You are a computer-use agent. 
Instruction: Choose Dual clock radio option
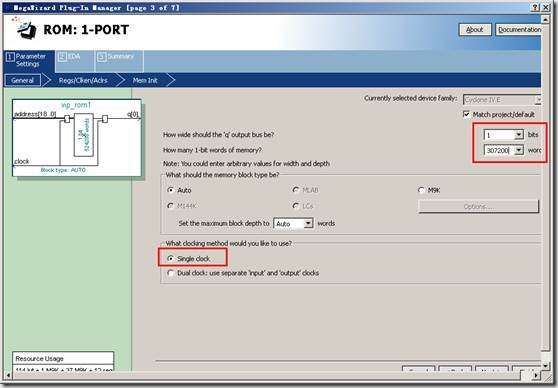171,273
